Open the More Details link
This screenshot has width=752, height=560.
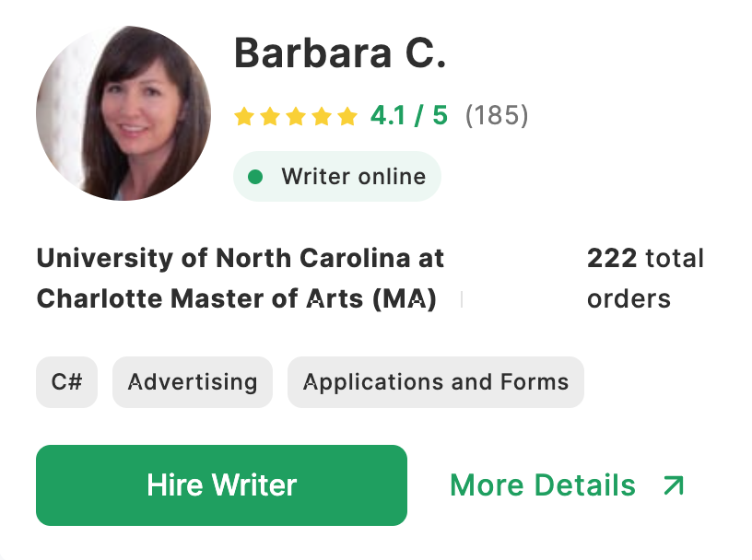pyautogui.click(x=543, y=485)
